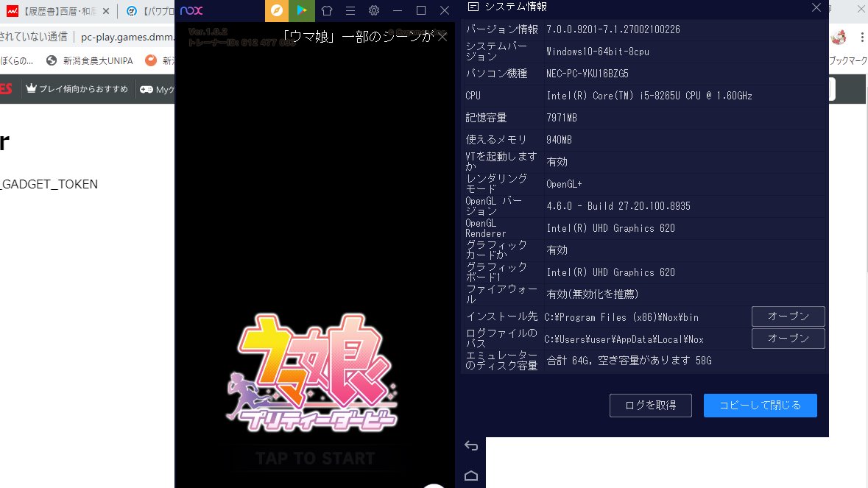Image resolution: width=868 pixels, height=488 pixels.
Task: Open the Nox hamburger menu
Action: (350, 10)
